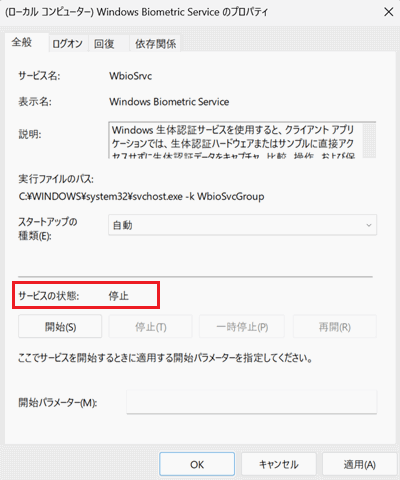
Task: Close the properties dialog with X
Action: 388,12
